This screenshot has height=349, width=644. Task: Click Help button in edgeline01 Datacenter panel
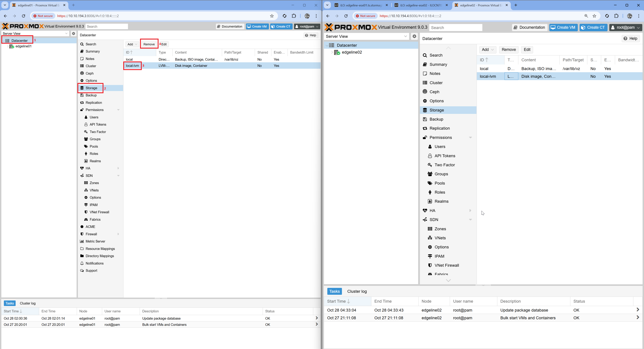pyautogui.click(x=311, y=35)
